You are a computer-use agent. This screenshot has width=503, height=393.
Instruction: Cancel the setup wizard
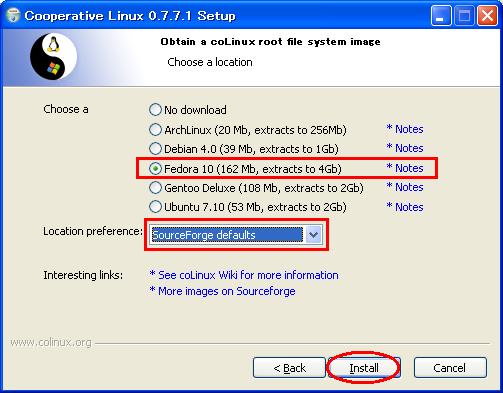tap(450, 368)
